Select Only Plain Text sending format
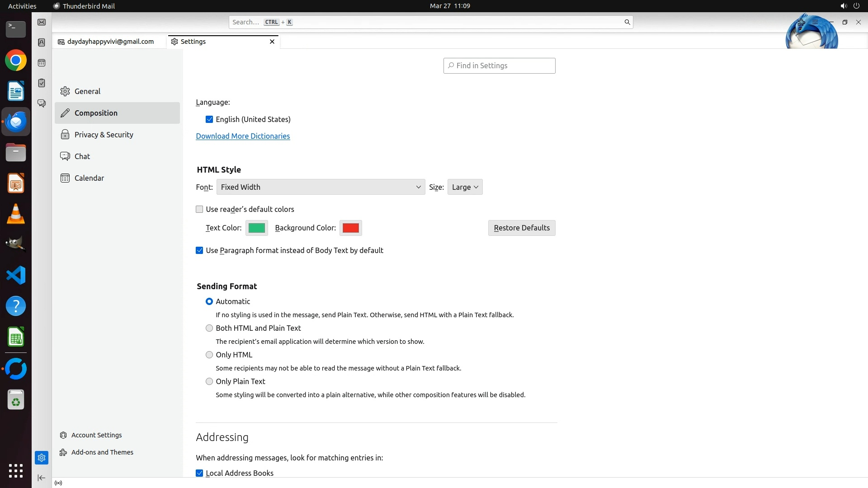Image resolution: width=868 pixels, height=488 pixels. tap(209, 381)
